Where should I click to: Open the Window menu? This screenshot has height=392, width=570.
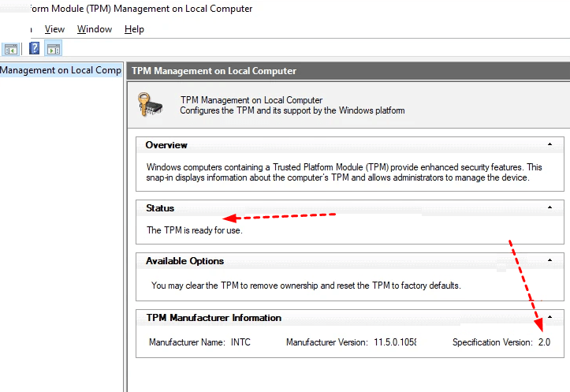(x=94, y=29)
